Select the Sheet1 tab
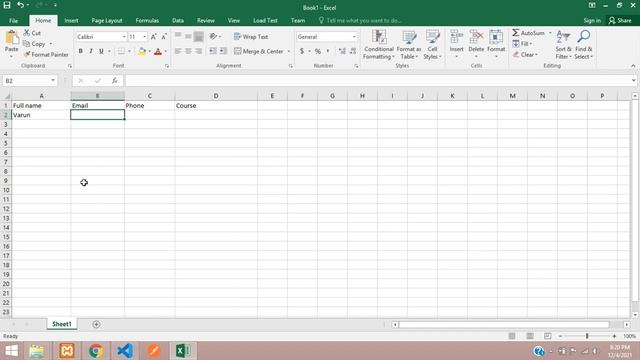Image resolution: width=640 pixels, height=360 pixels. click(62, 324)
